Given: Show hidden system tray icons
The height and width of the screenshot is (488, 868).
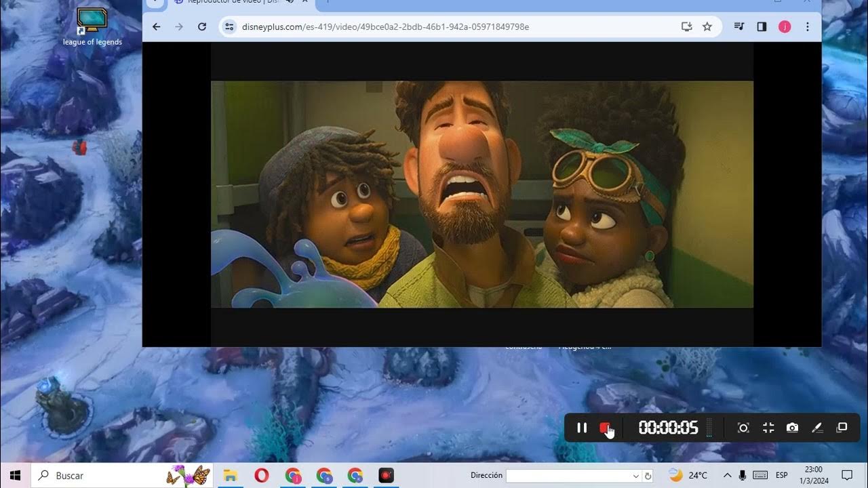Looking at the screenshot, I should [x=727, y=475].
